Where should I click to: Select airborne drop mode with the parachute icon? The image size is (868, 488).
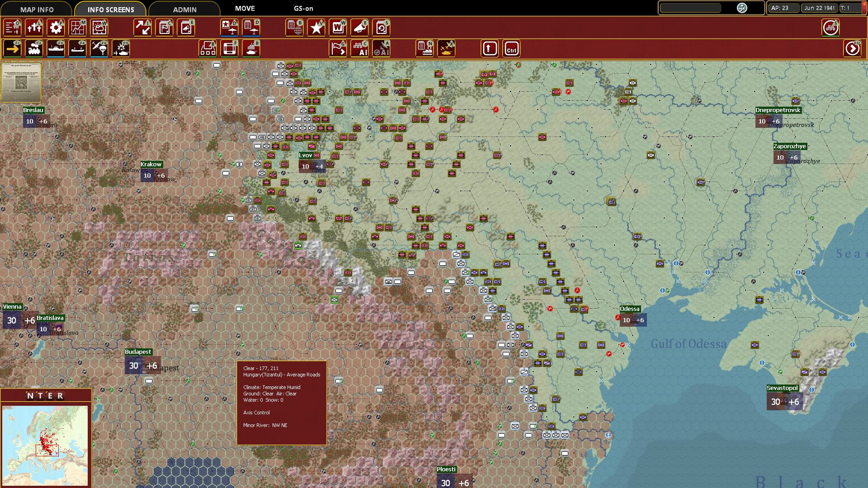(99, 48)
